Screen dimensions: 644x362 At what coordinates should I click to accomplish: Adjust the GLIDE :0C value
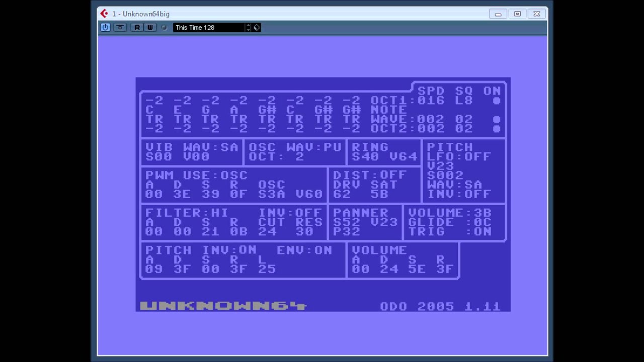450,222
